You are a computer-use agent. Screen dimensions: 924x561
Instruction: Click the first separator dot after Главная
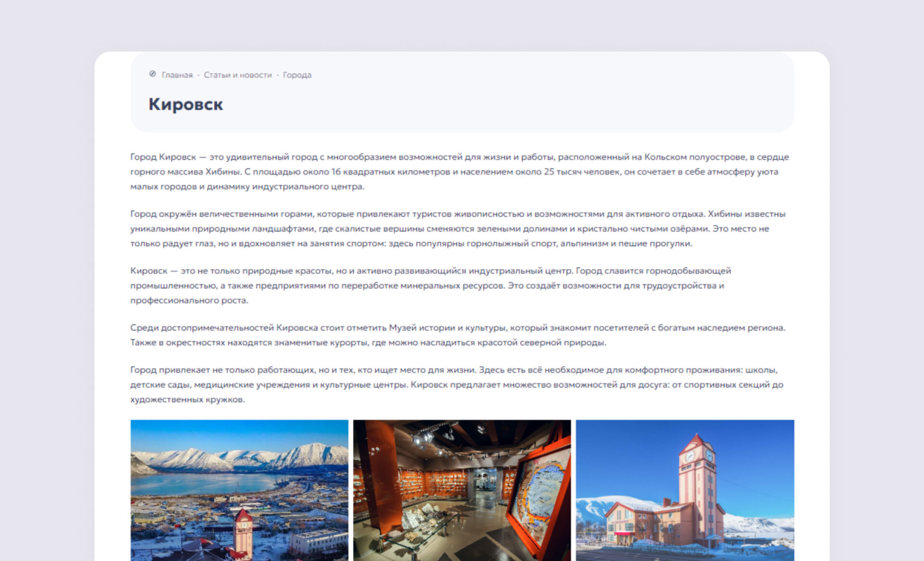pyautogui.click(x=198, y=75)
